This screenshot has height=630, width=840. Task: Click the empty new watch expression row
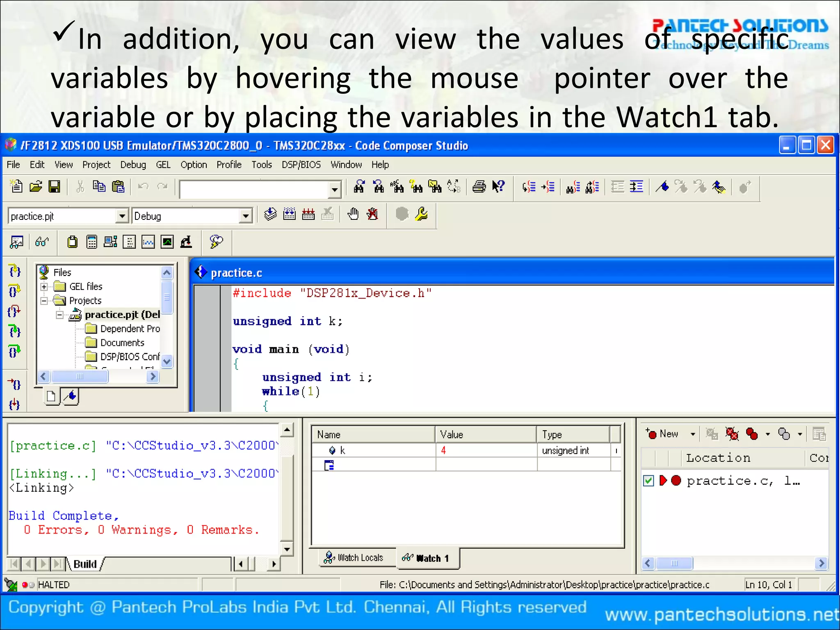pos(466,465)
